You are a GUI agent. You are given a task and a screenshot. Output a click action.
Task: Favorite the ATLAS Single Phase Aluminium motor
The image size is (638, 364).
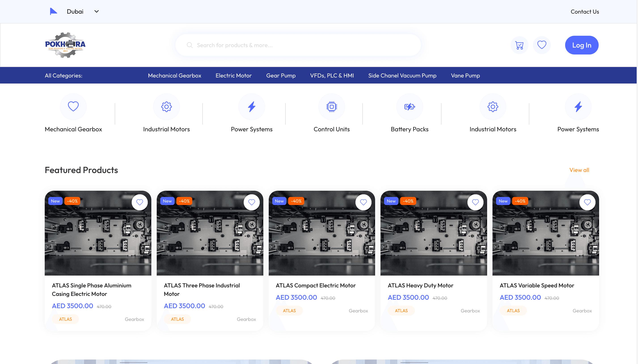(140, 202)
